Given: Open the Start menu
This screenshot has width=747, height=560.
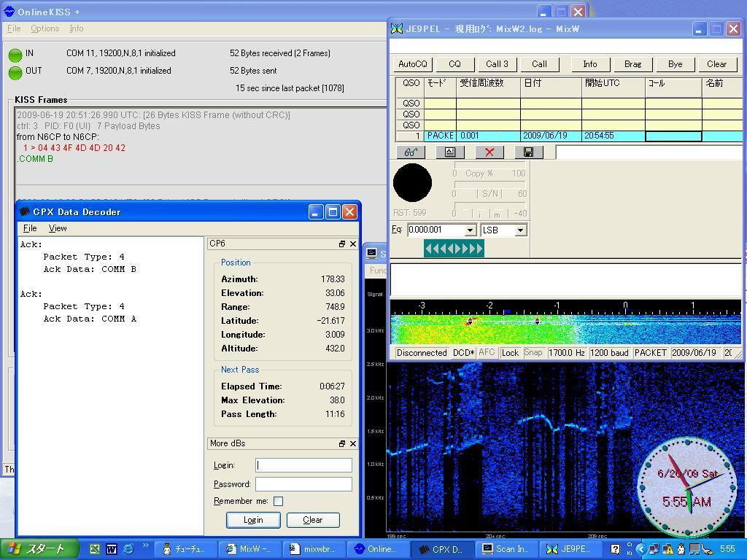Looking at the screenshot, I should click(x=39, y=549).
